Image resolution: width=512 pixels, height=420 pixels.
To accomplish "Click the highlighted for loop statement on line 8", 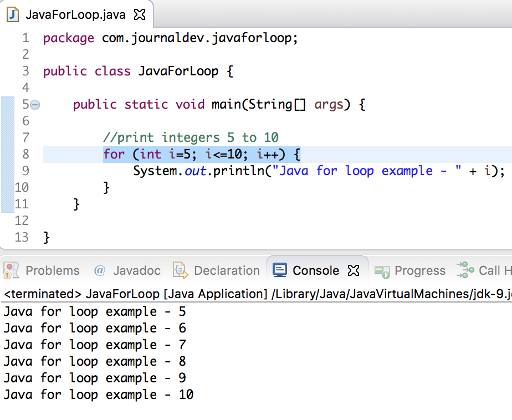I will pyautogui.click(x=202, y=155).
